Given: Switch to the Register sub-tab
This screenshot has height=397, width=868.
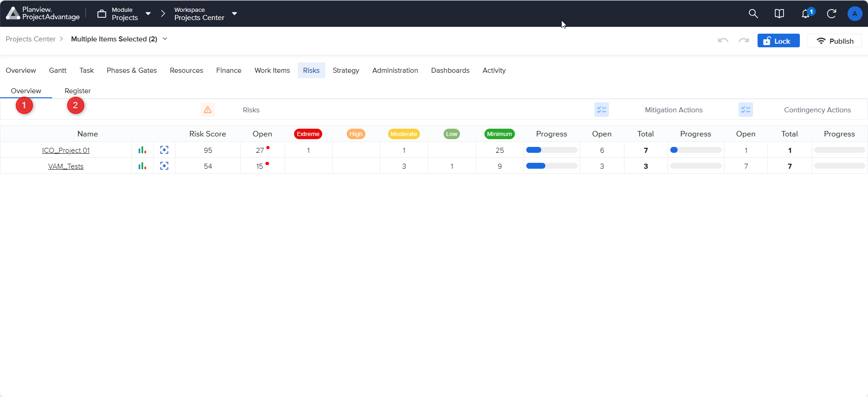Looking at the screenshot, I should (78, 91).
